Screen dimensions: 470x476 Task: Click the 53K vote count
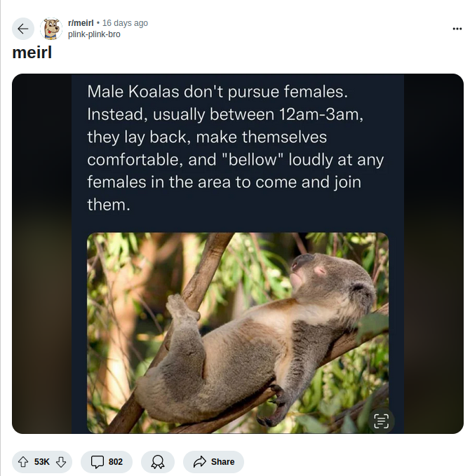pyautogui.click(x=42, y=461)
